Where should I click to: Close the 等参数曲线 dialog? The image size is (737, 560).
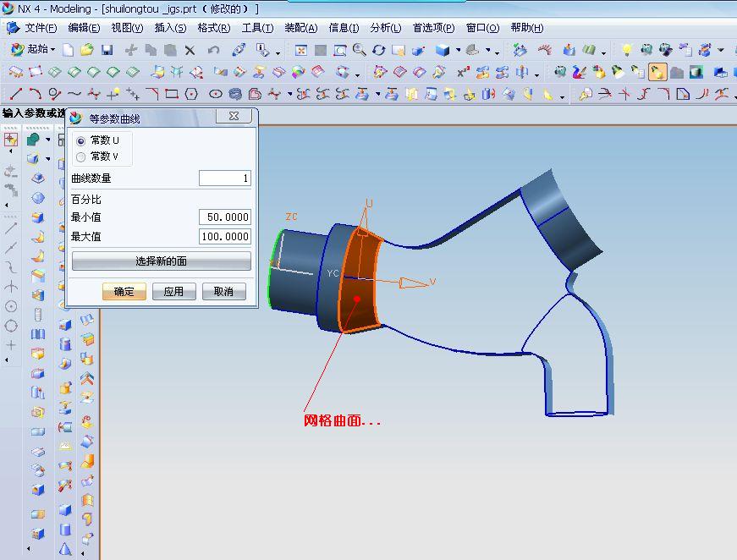coord(234,116)
